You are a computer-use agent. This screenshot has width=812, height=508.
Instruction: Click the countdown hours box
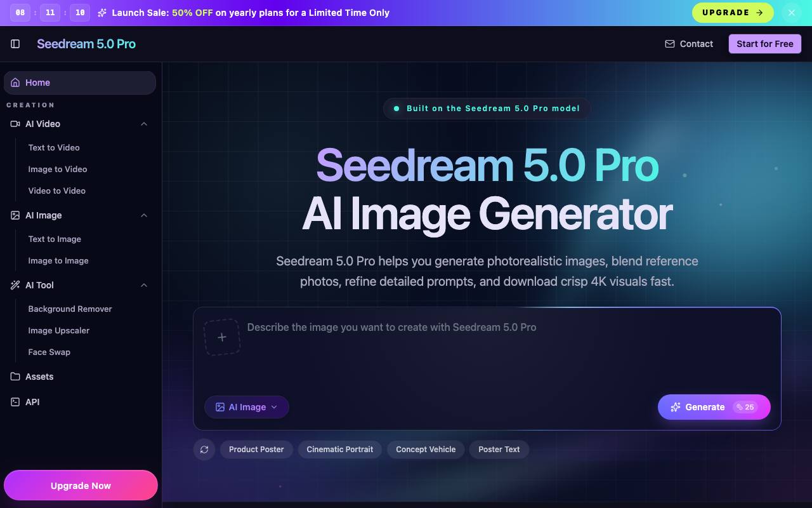click(20, 13)
